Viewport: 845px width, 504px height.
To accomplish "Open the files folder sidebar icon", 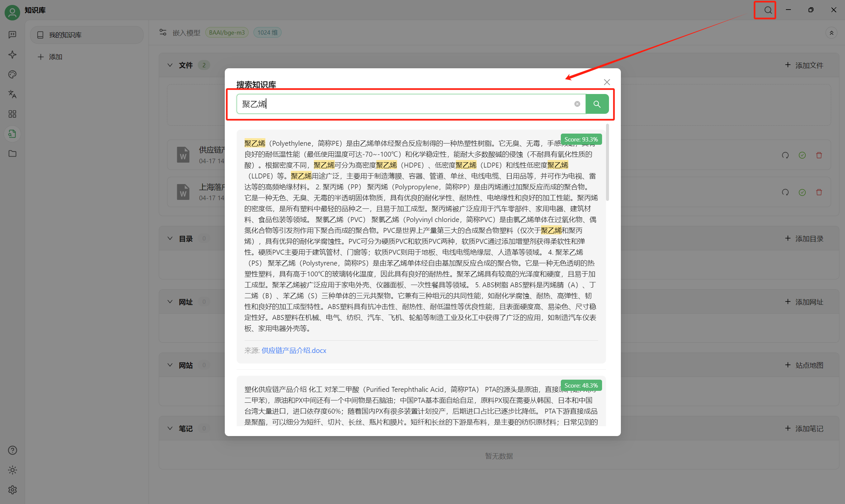I will coord(13,153).
